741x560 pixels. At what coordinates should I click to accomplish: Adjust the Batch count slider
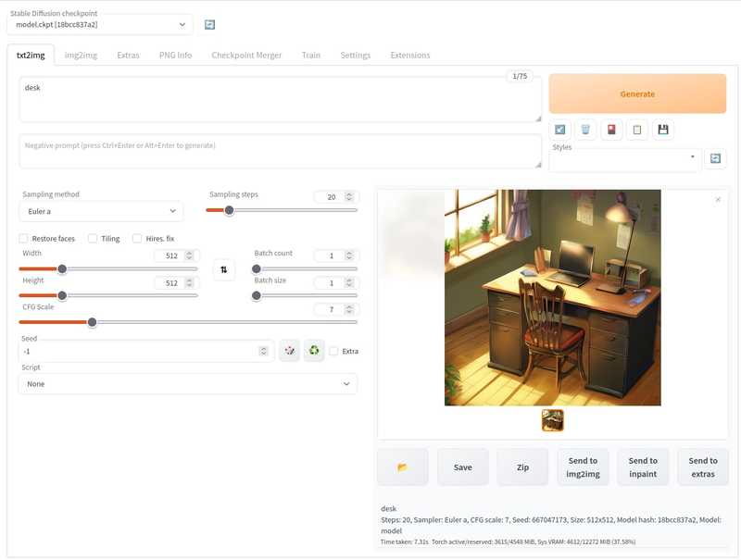click(305, 268)
